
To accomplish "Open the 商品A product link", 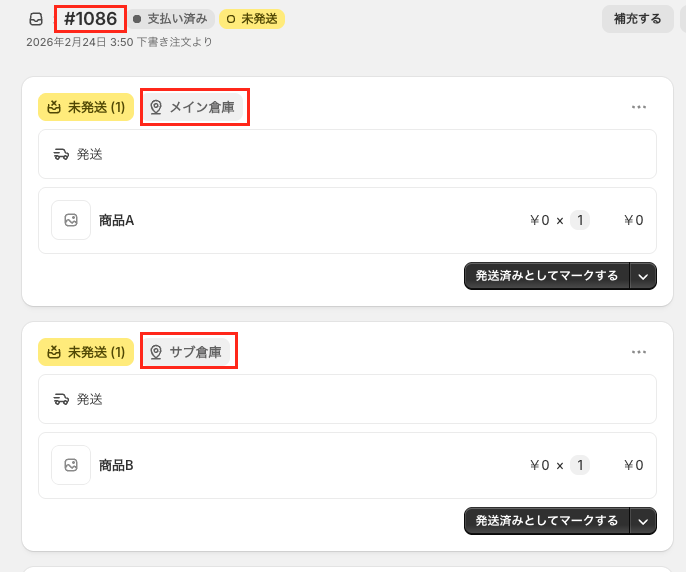I will (116, 220).
